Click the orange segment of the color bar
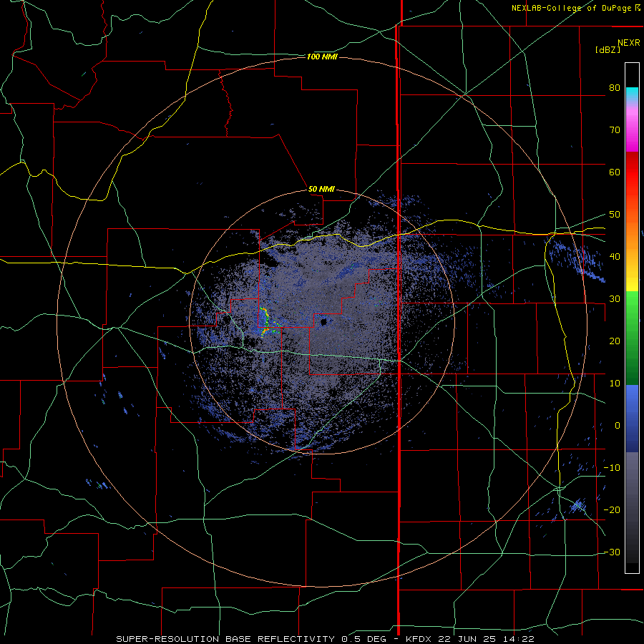This screenshot has width=644, height=644. pos(632,236)
